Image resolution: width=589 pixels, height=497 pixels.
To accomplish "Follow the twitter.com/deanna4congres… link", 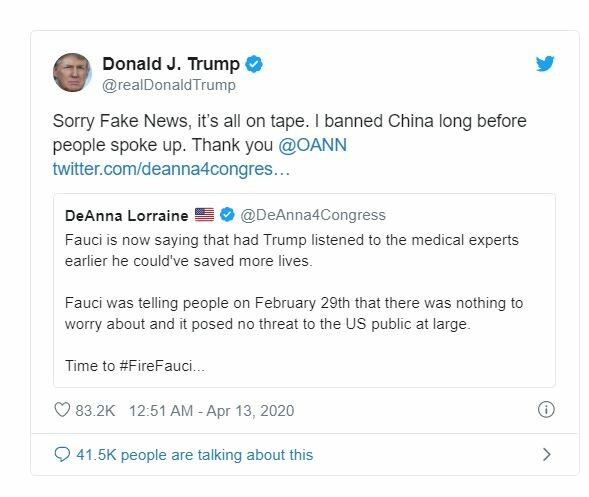I will point(171,169).
